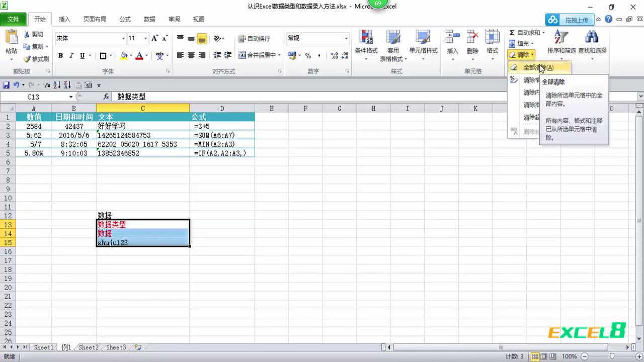Viewport: 644px width, 362px height.
Task: Toggle Underline formatting
Action: click(82, 56)
